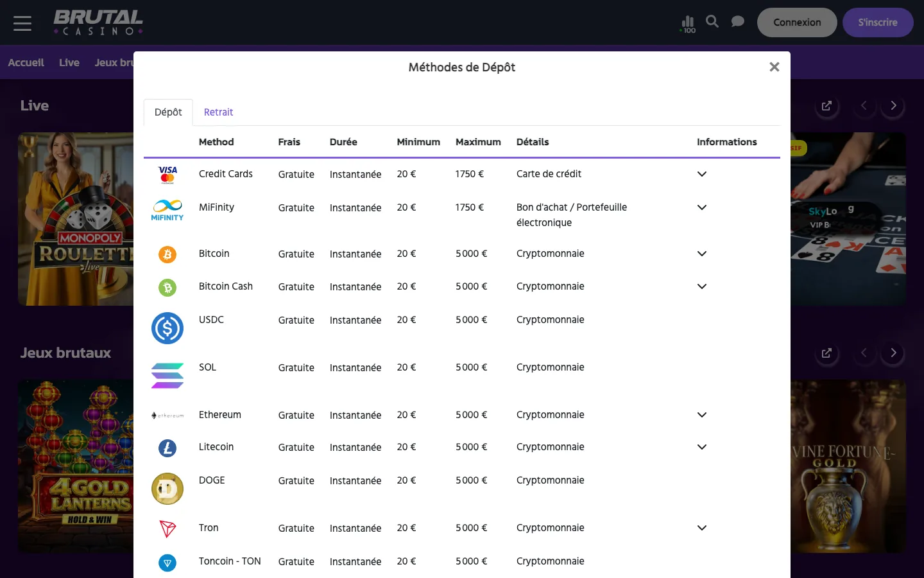Expand Credit Cards information chevron

702,174
